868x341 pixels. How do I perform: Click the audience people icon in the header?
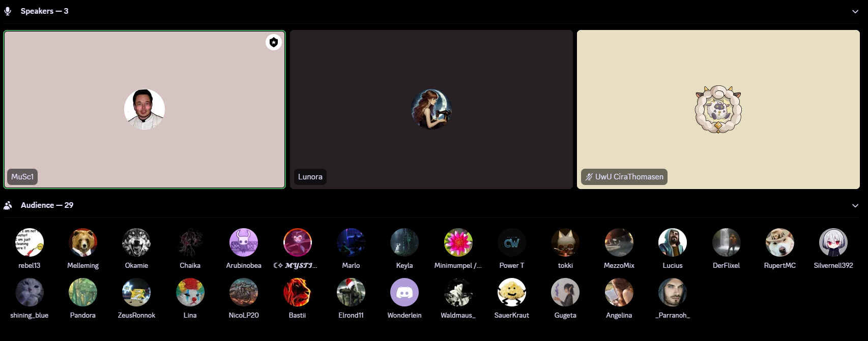pyautogui.click(x=8, y=205)
